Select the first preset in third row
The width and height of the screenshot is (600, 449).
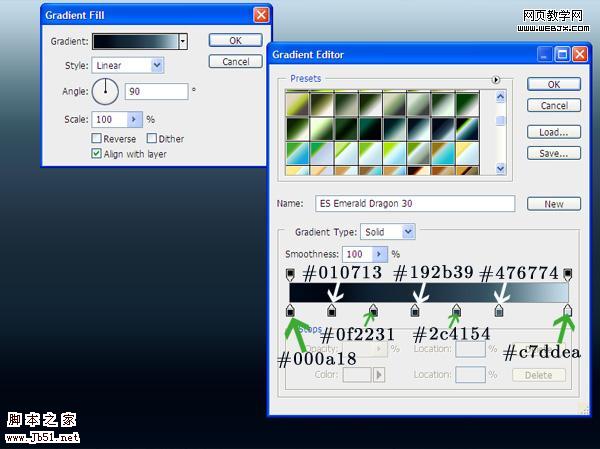coord(297,153)
